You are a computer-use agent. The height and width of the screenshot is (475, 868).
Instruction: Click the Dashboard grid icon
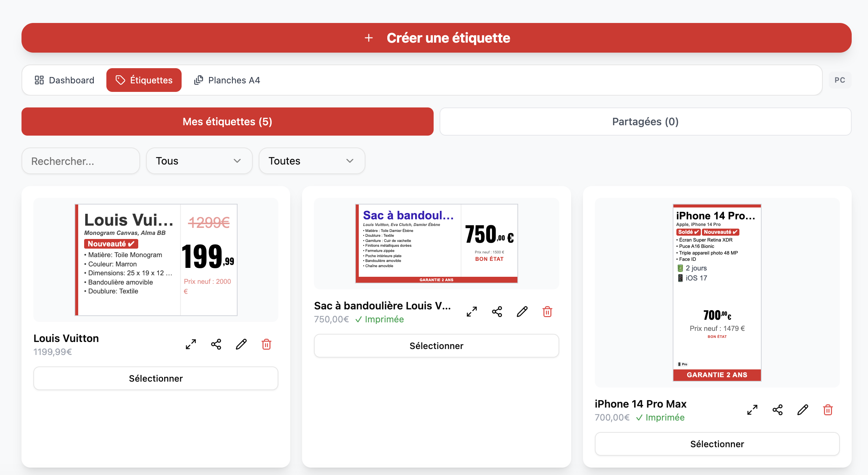(x=39, y=80)
